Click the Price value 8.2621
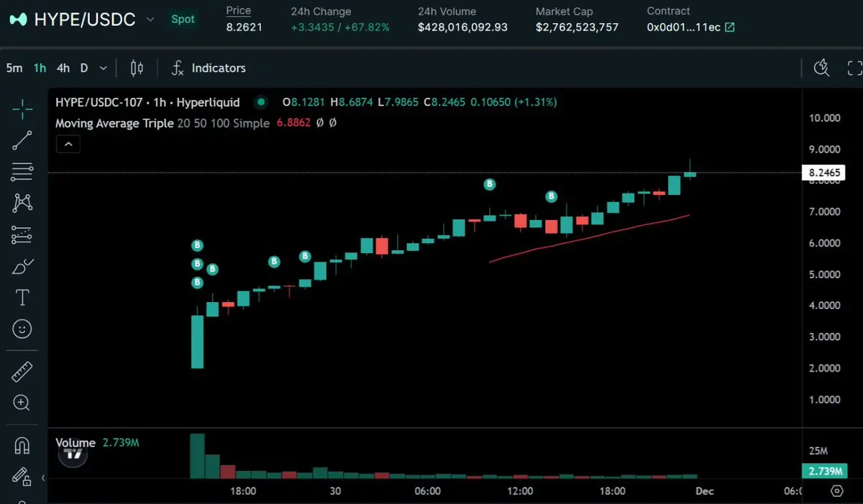The height and width of the screenshot is (504, 863). pos(245,27)
